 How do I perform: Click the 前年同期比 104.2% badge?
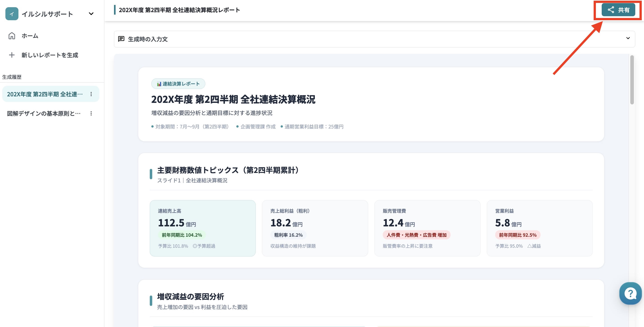(x=182, y=235)
